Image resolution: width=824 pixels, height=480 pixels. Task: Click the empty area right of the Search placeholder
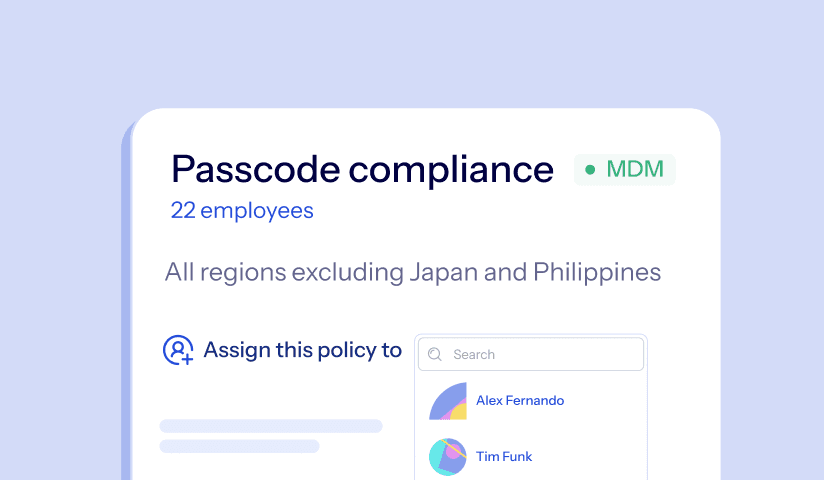[580, 354]
